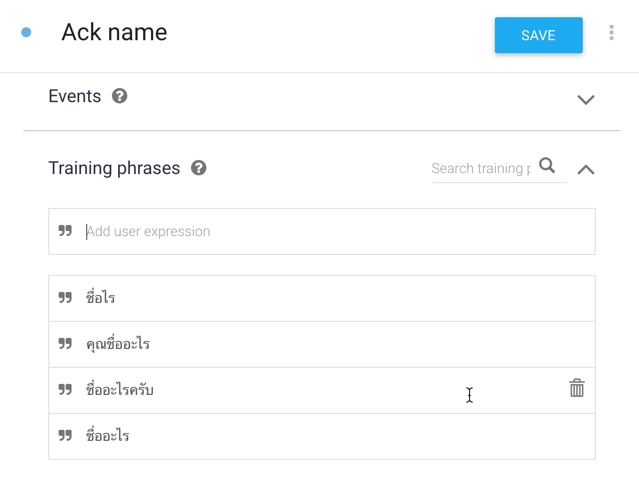
Task: Click the Training phrases help icon
Action: click(x=198, y=168)
